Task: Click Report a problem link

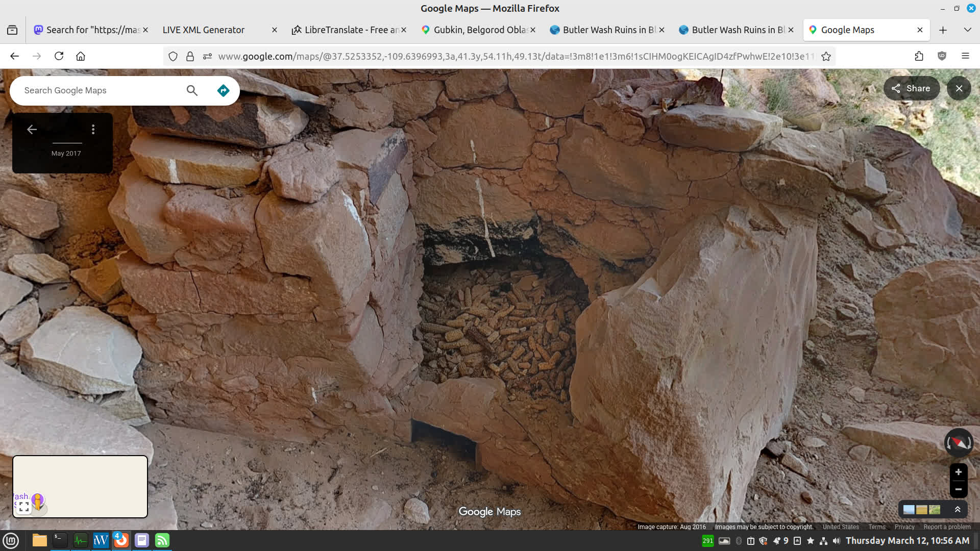Action: click(x=946, y=527)
